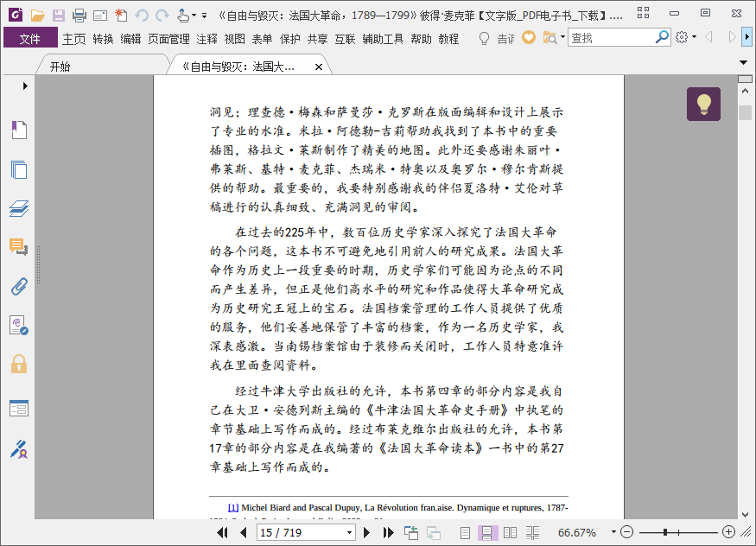Open the zoom percentage dropdown
756x546 pixels.
[x=613, y=532]
